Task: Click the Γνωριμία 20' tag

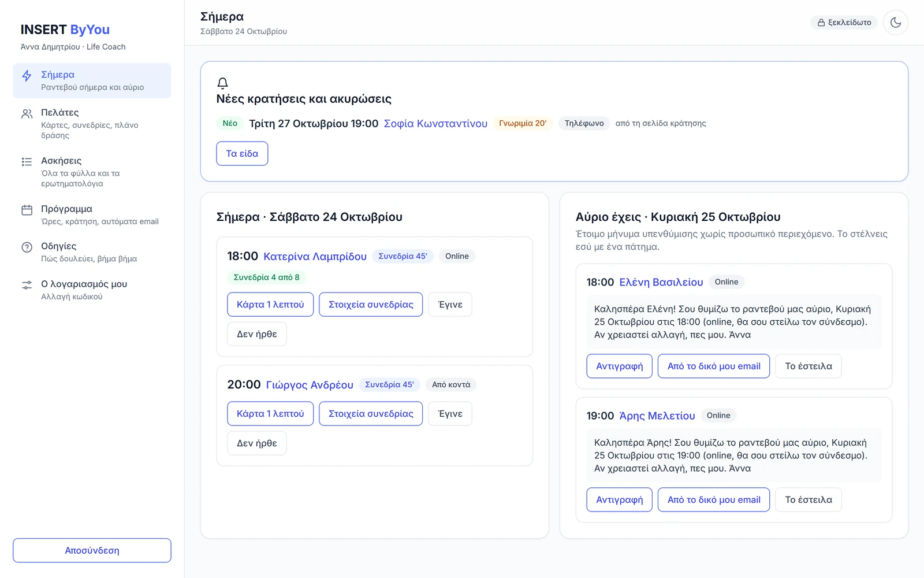Action: click(523, 123)
